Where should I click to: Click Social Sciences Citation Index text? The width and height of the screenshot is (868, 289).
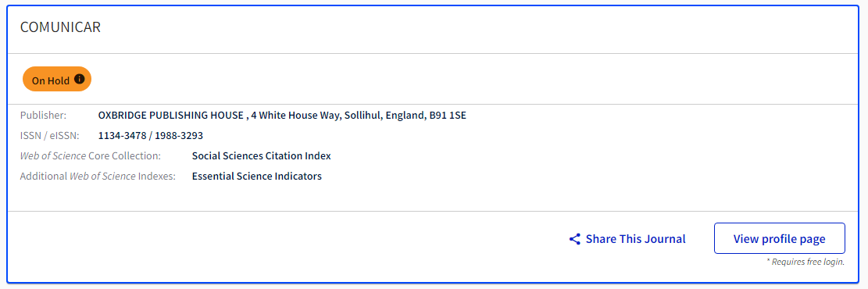[x=261, y=156]
